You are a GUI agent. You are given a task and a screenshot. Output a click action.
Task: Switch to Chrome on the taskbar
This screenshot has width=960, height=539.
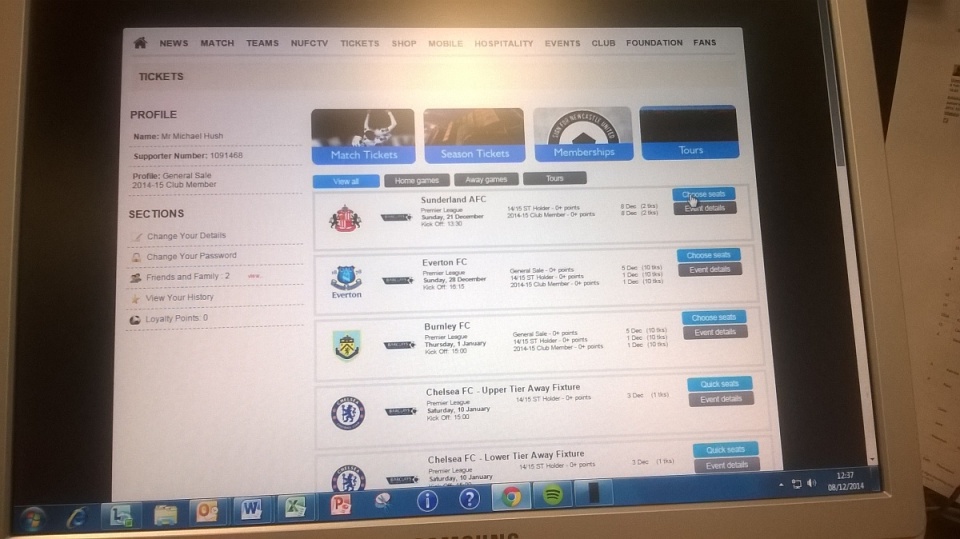pyautogui.click(x=512, y=496)
